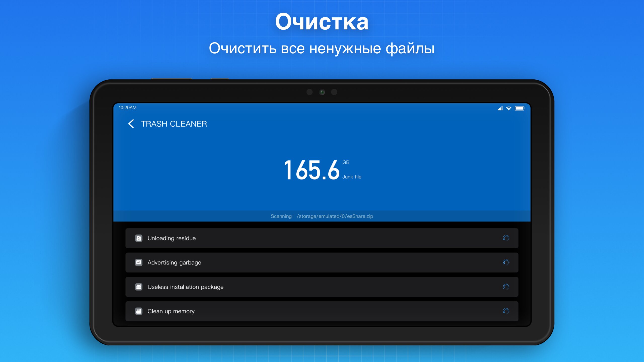Open the Unloading residue row
Viewport: 644px width, 362px height.
pyautogui.click(x=321, y=238)
